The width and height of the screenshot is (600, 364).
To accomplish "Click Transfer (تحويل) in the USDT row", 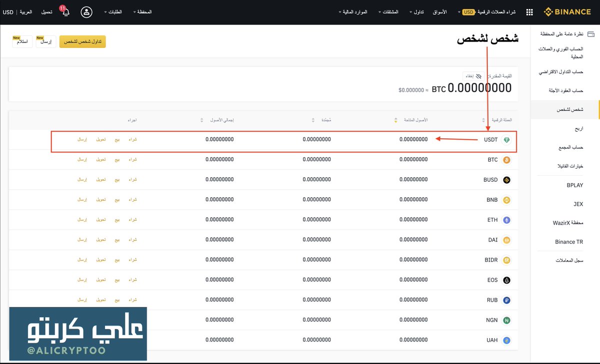I will [100, 140].
